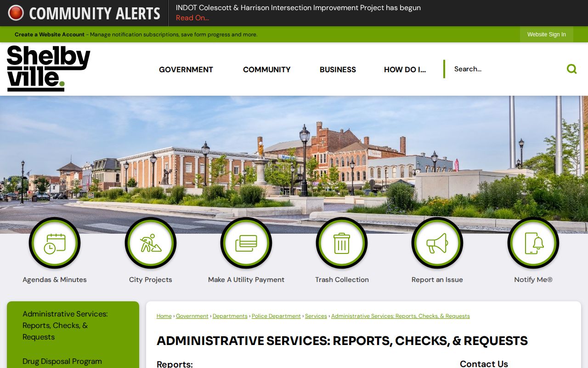The width and height of the screenshot is (588, 368).
Task: Open the Business menu
Action: 338,69
